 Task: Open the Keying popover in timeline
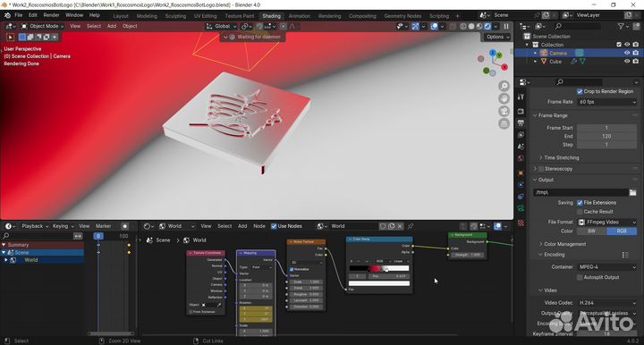click(x=63, y=226)
